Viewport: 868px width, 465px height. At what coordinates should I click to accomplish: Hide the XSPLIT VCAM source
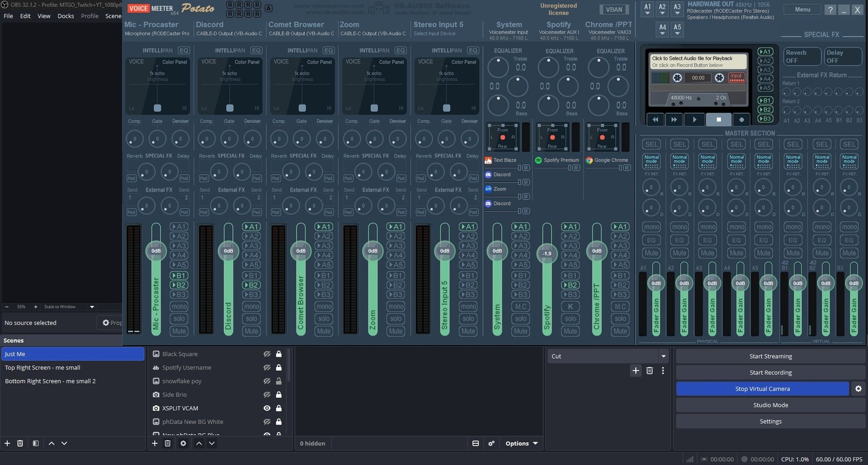[267, 408]
